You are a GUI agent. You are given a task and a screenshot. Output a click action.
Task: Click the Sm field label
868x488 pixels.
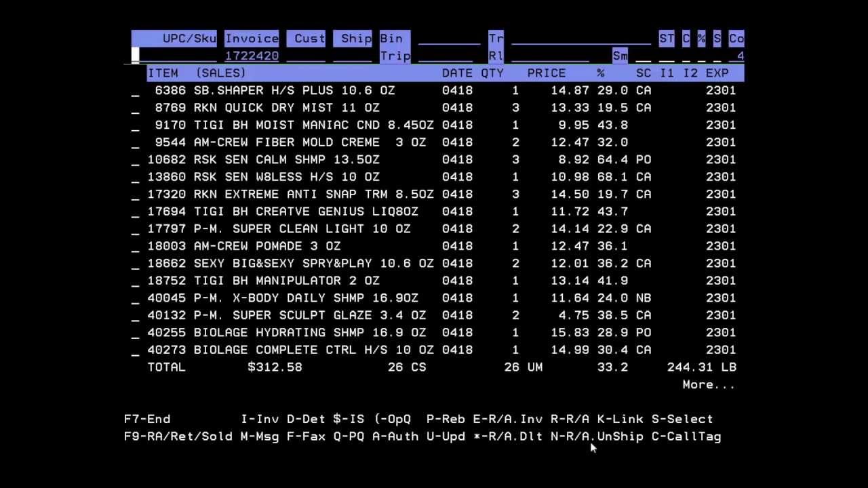click(620, 56)
